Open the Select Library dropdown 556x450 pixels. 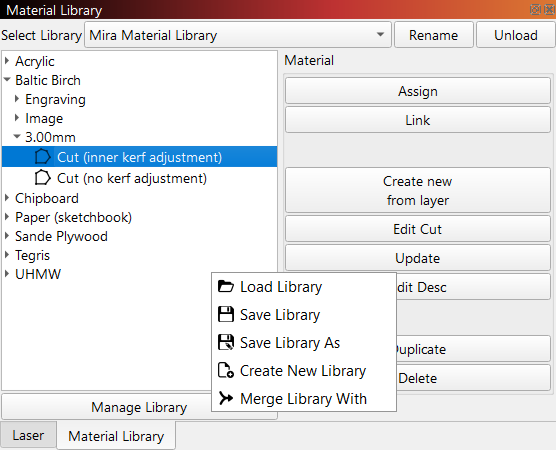click(x=238, y=35)
